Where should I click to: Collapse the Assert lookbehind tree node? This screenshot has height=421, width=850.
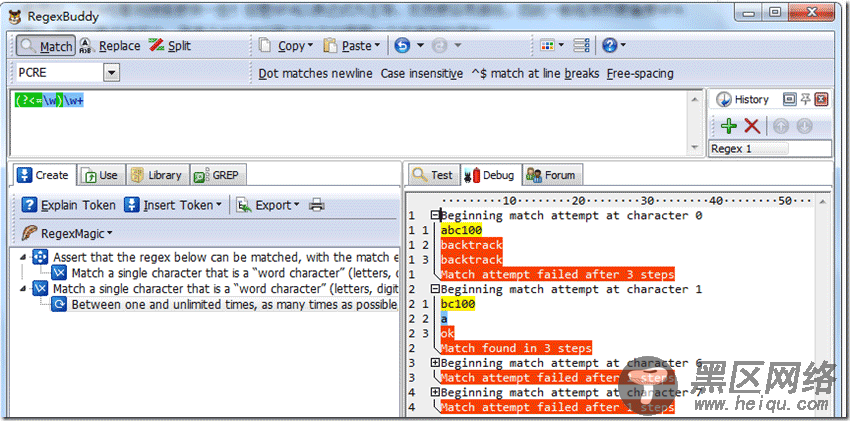(22, 257)
